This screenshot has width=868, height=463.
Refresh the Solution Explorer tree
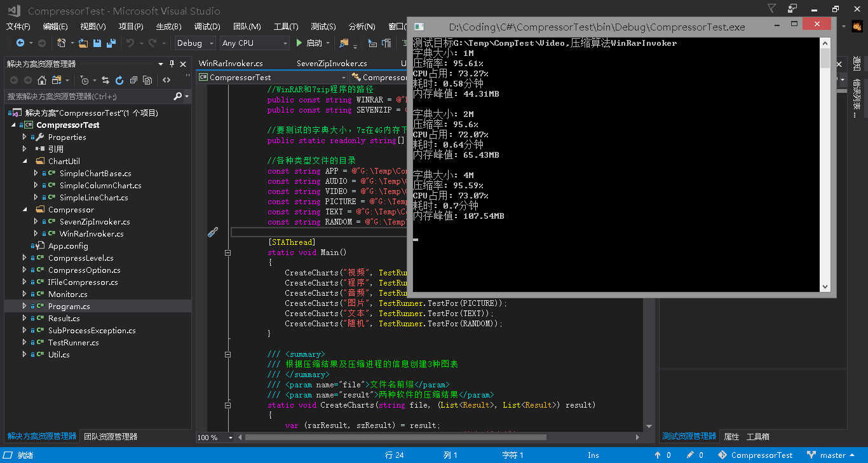119,80
